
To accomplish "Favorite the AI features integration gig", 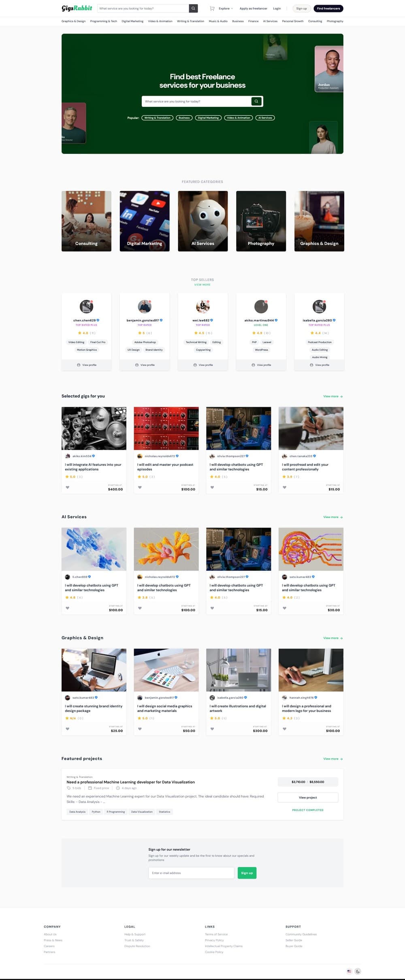I will pos(68,487).
